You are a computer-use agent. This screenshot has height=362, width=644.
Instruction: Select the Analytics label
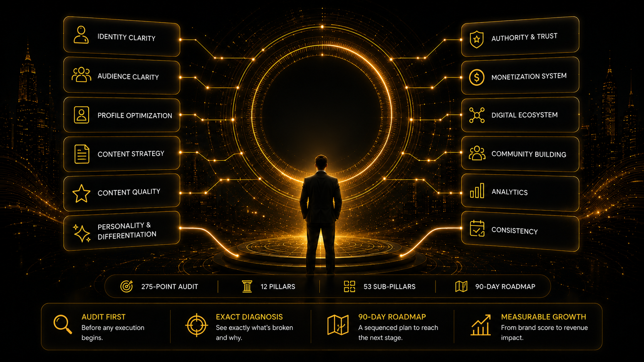510,192
